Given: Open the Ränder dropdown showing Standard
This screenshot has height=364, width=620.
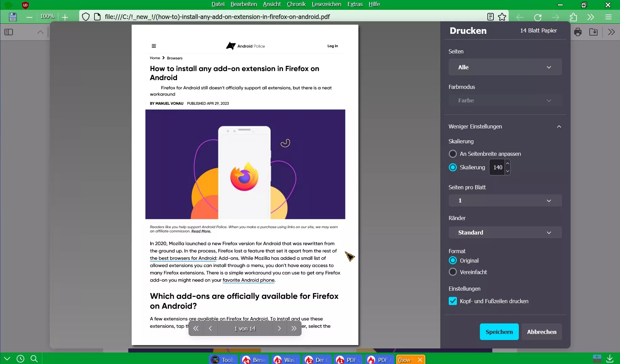Looking at the screenshot, I should tap(505, 233).
